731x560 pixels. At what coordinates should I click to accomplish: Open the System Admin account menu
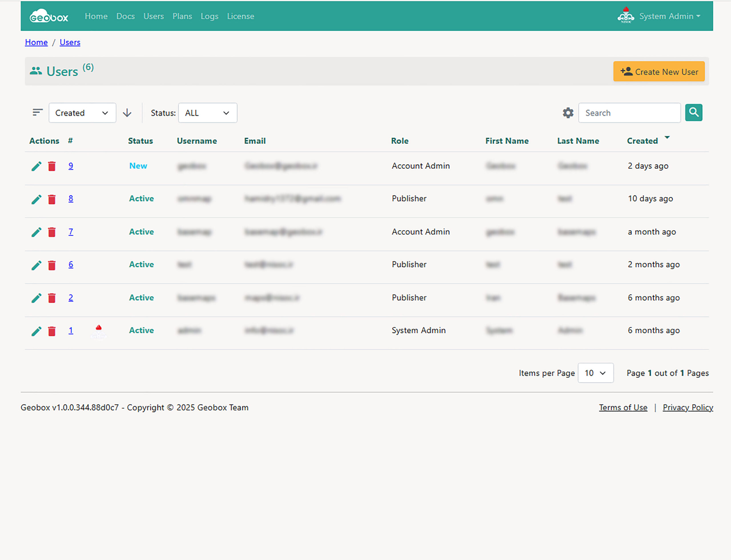669,16
